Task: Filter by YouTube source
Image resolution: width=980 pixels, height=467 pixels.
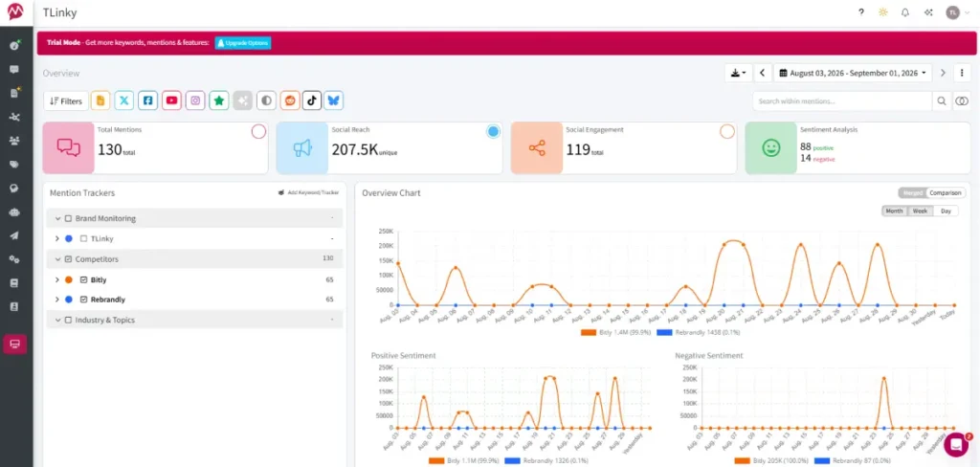Action: click(171, 100)
